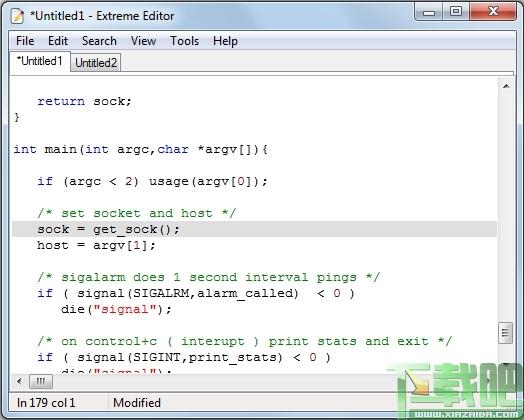Switch to the Untitled2 tab
Viewport: 524px width, 420px height.
[x=96, y=62]
